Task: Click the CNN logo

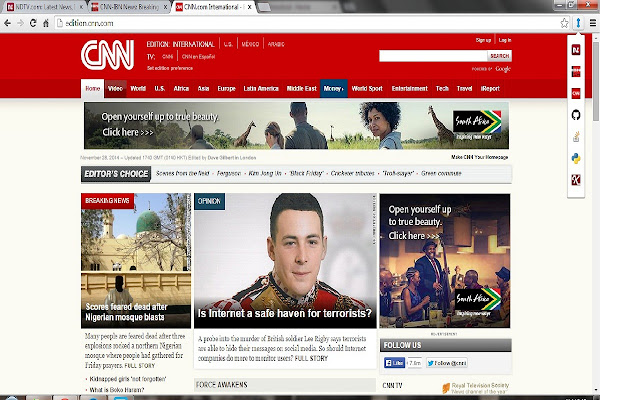Action: tap(107, 55)
